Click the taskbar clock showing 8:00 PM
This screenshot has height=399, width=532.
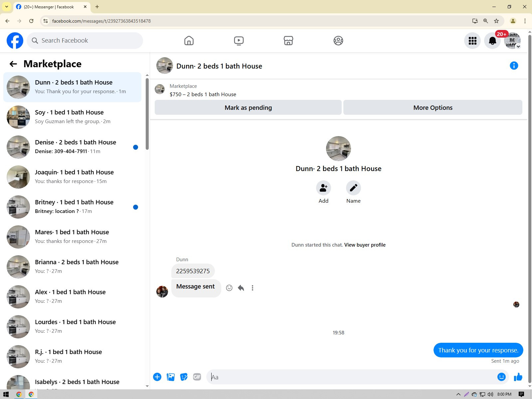(504, 394)
